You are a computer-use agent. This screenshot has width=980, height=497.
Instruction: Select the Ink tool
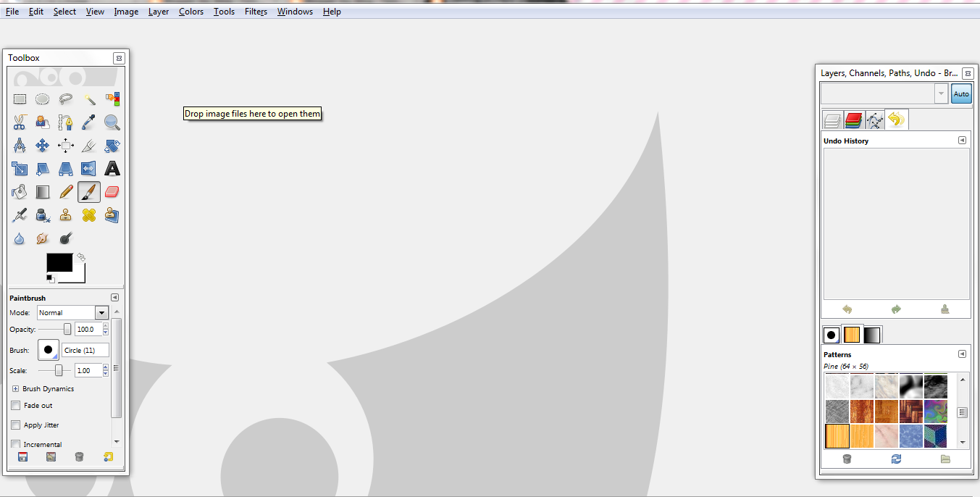pos(43,215)
